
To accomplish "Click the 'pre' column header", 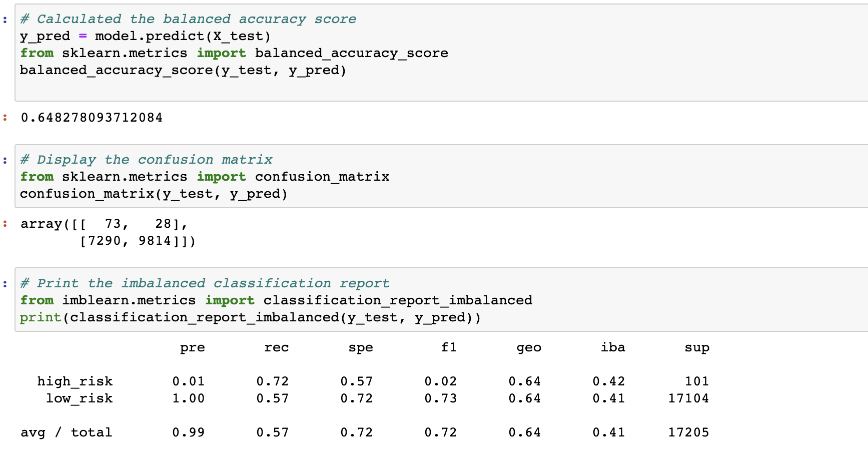I will click(193, 347).
